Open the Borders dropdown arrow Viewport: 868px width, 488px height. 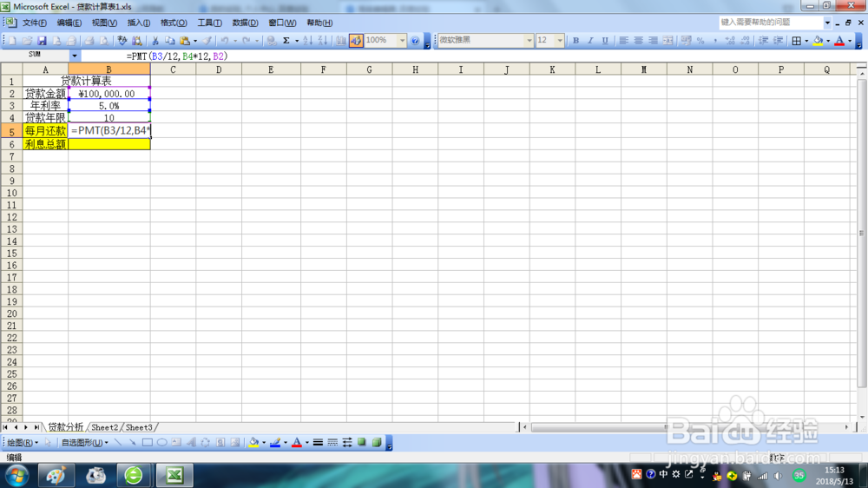(806, 41)
